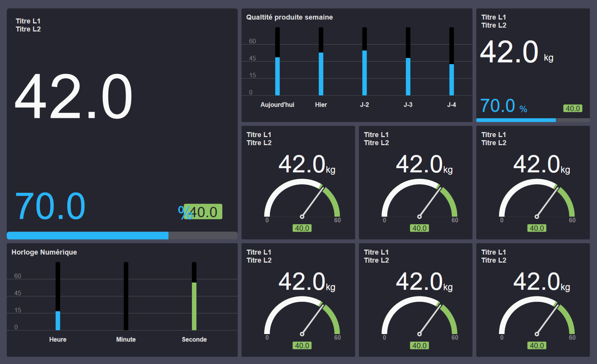Click the 60 scale label on a gauge arc
This screenshot has width=597, height=364.
337,220
